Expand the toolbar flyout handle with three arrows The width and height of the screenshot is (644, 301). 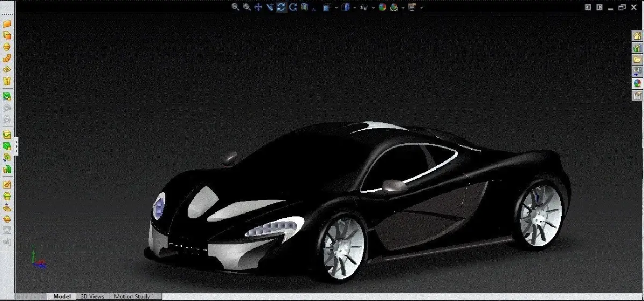coord(17,146)
